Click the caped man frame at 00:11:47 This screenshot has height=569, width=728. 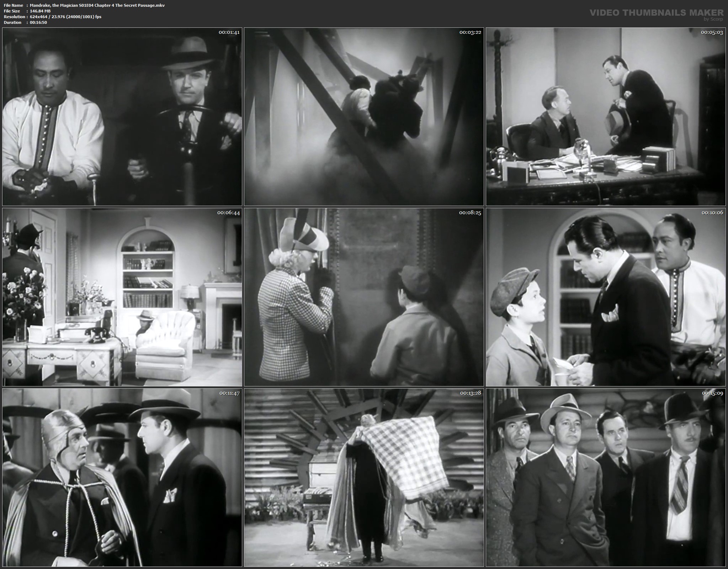click(x=122, y=478)
